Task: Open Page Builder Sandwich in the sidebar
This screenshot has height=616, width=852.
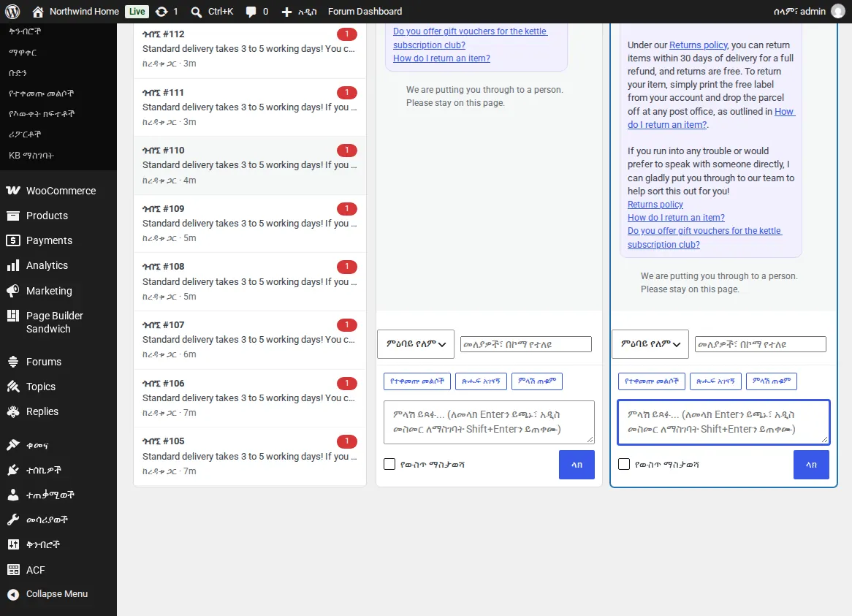Action: pos(54,322)
